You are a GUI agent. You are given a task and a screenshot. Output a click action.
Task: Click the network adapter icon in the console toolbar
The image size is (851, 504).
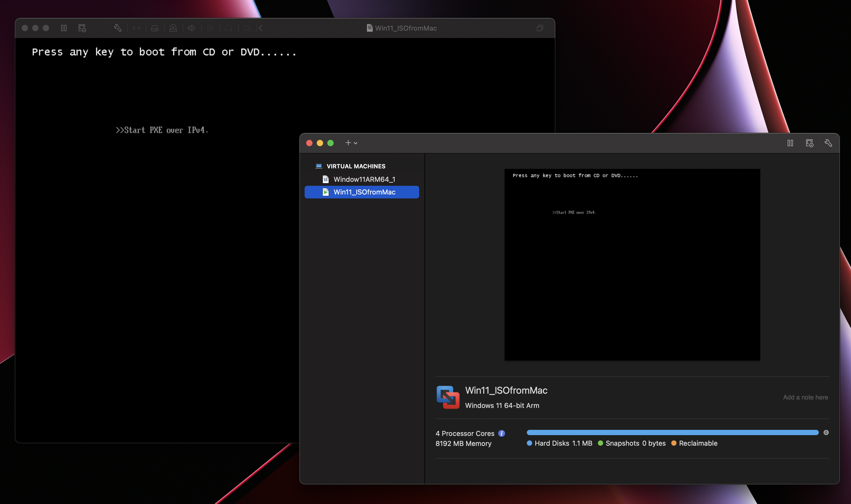click(136, 28)
